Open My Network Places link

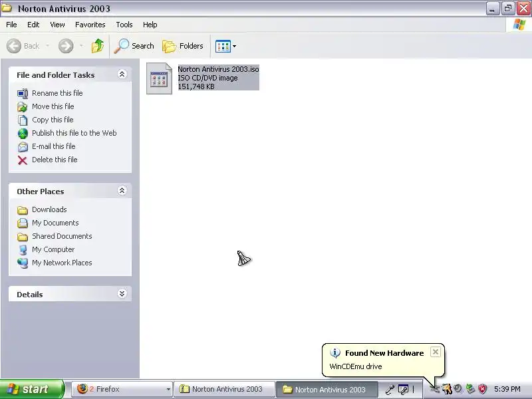[62, 263]
